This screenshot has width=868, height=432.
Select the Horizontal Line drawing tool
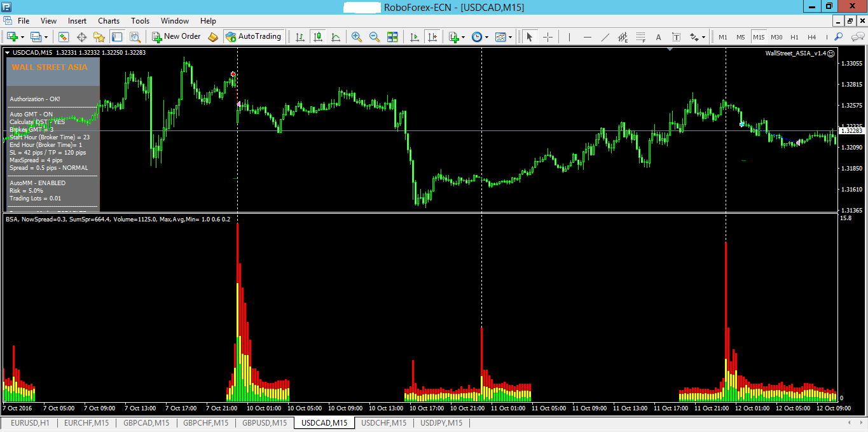587,37
